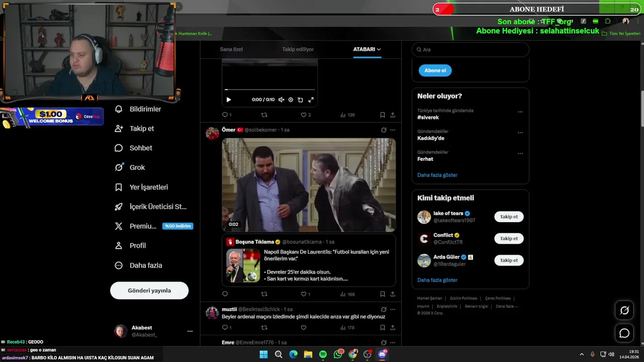Open Grok from the sidebar
The image size is (644, 362).
(130, 167)
